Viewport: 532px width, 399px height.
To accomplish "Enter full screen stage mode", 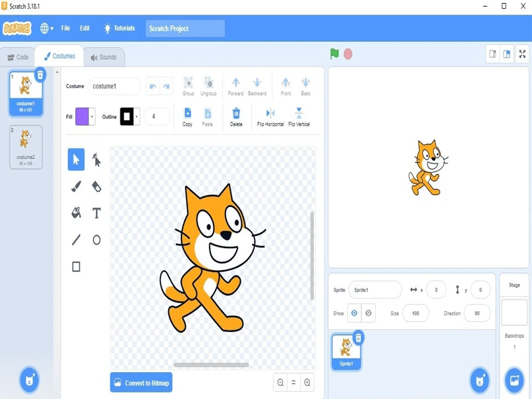I will coord(523,54).
